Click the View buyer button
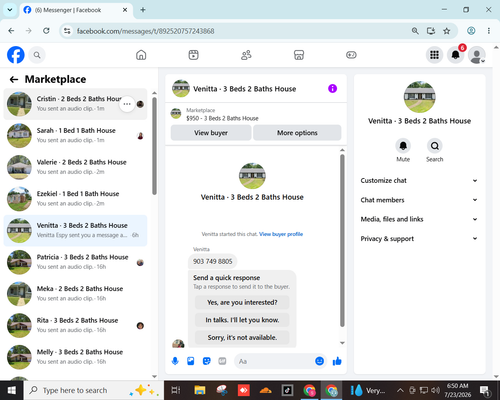The width and height of the screenshot is (500, 400). click(211, 133)
